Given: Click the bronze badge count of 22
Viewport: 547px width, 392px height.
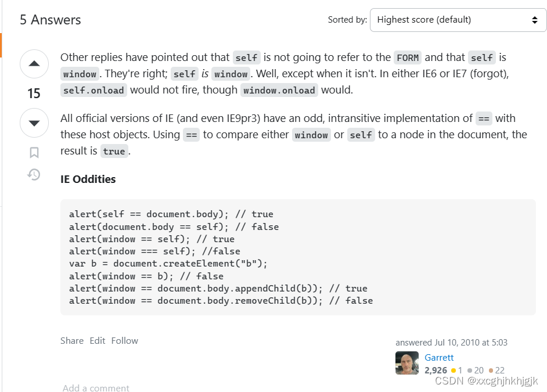Looking at the screenshot, I should click(499, 370).
